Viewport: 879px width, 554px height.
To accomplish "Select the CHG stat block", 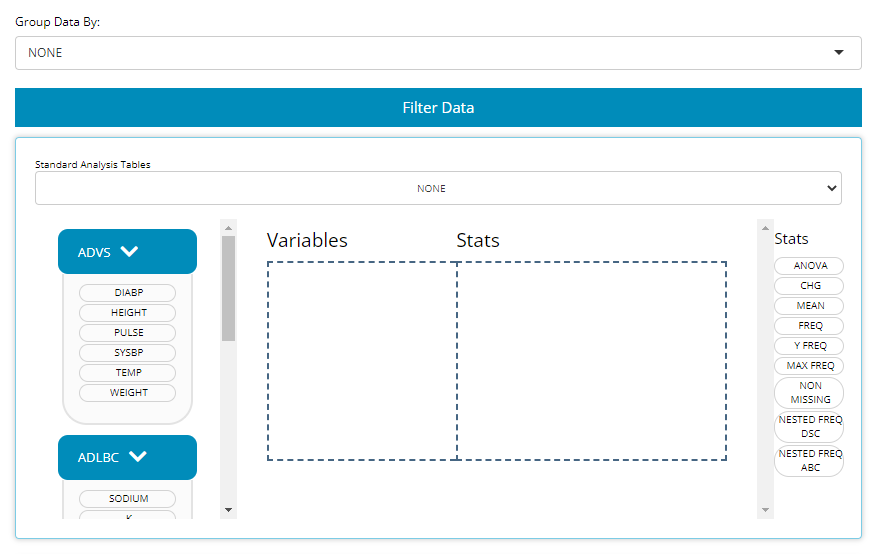I will (809, 286).
